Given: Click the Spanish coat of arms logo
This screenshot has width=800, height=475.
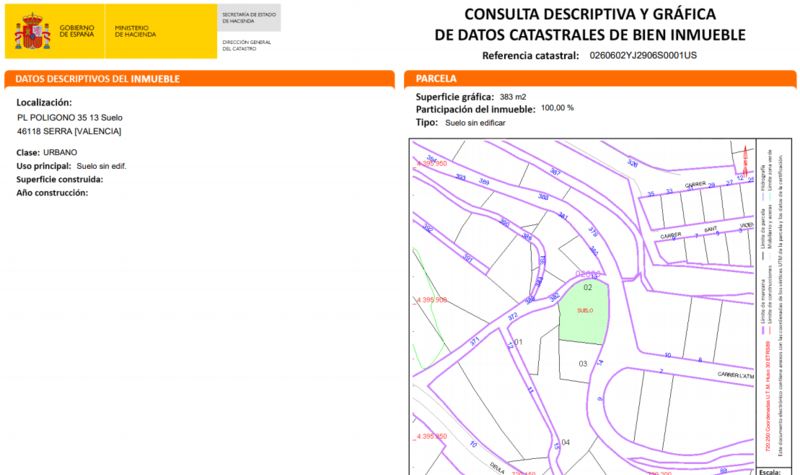Looking at the screenshot, I should (x=33, y=32).
